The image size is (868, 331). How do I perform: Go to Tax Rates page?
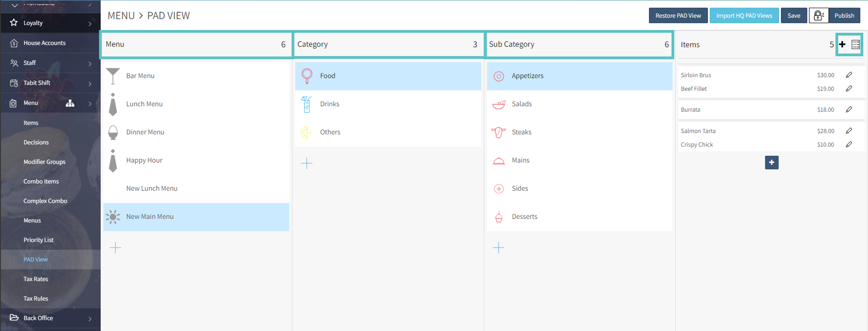coord(36,279)
